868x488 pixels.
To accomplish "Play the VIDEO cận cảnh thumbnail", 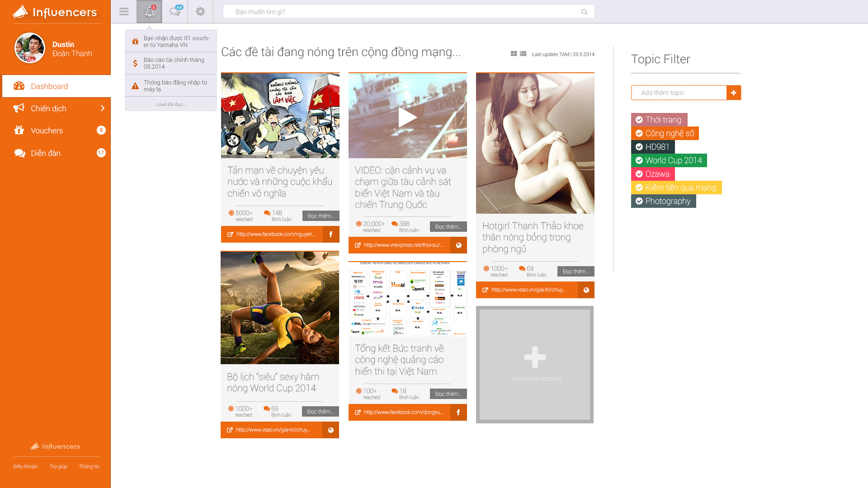I will (408, 117).
